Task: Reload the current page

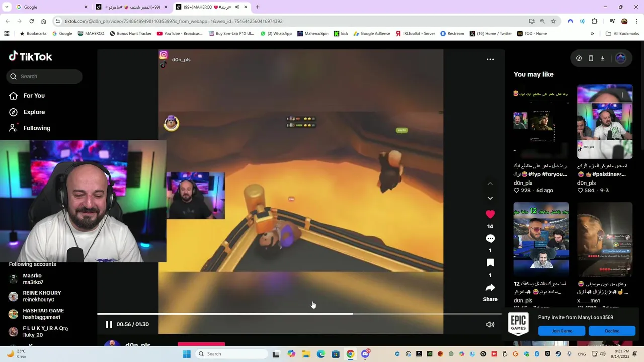Action: coord(31,21)
